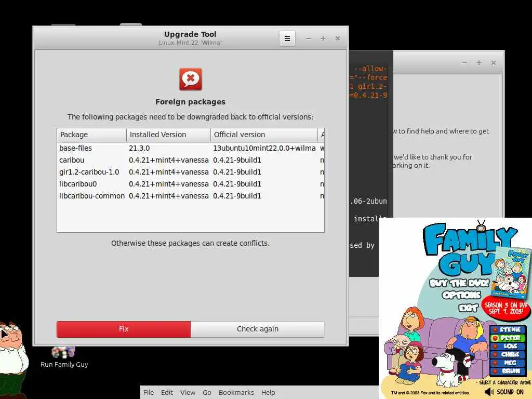This screenshot has width=532, height=399.
Task: Toggle the SOUND ON speaker icon
Action: [x=489, y=392]
